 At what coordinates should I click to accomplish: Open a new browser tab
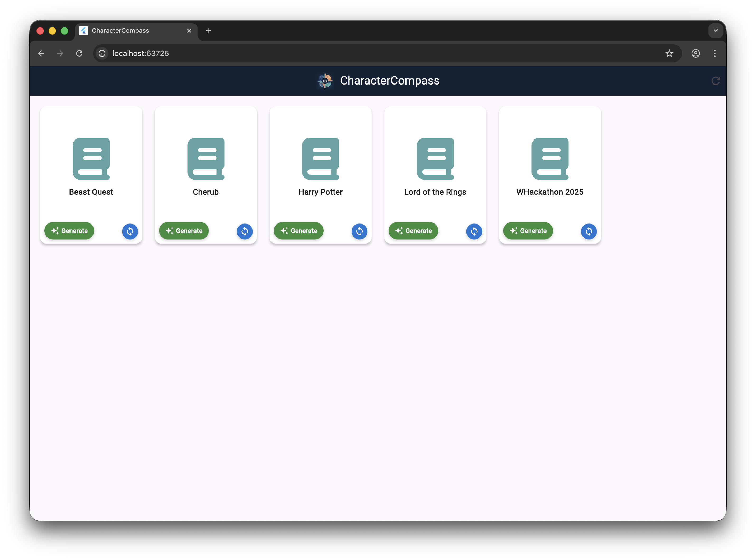[x=208, y=31]
